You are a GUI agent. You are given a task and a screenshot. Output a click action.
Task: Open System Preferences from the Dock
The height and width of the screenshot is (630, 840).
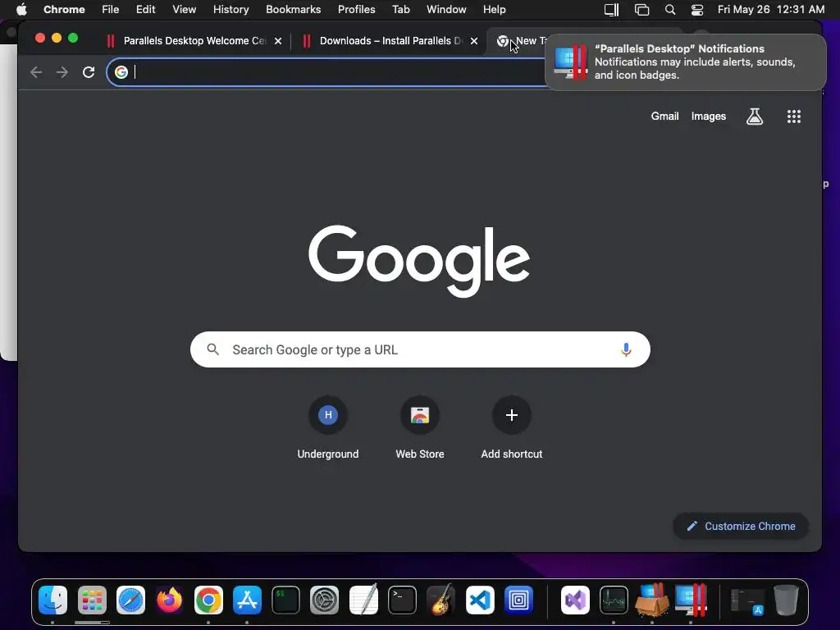point(325,600)
